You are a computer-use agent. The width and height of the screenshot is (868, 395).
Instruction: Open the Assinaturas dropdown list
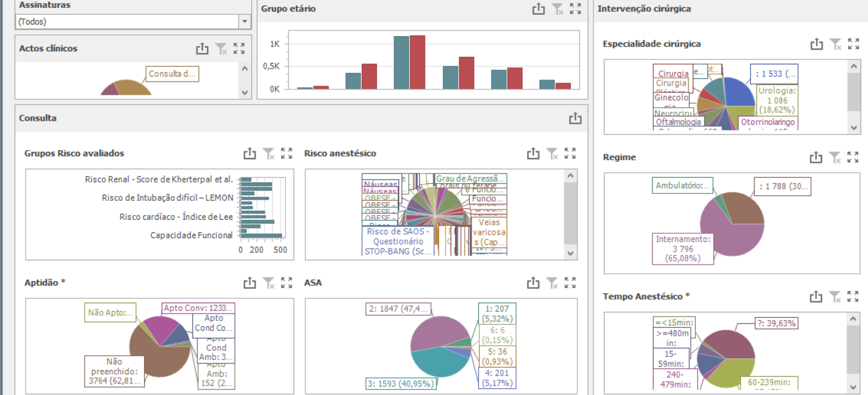245,21
